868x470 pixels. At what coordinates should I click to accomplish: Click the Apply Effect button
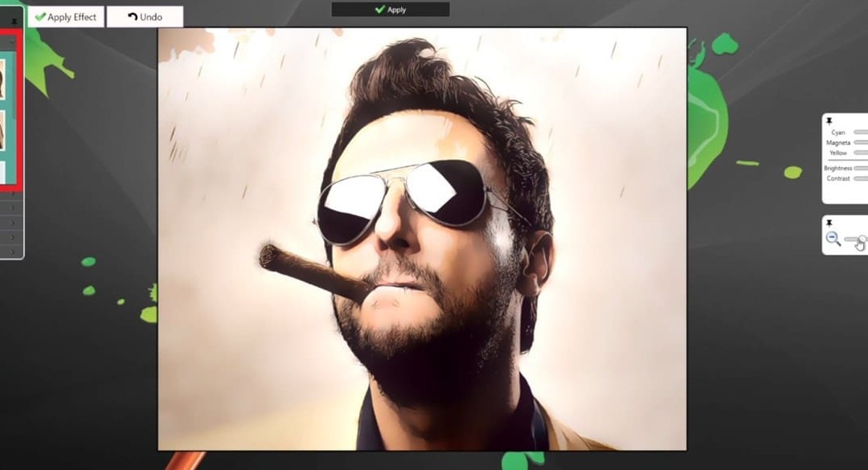click(66, 17)
